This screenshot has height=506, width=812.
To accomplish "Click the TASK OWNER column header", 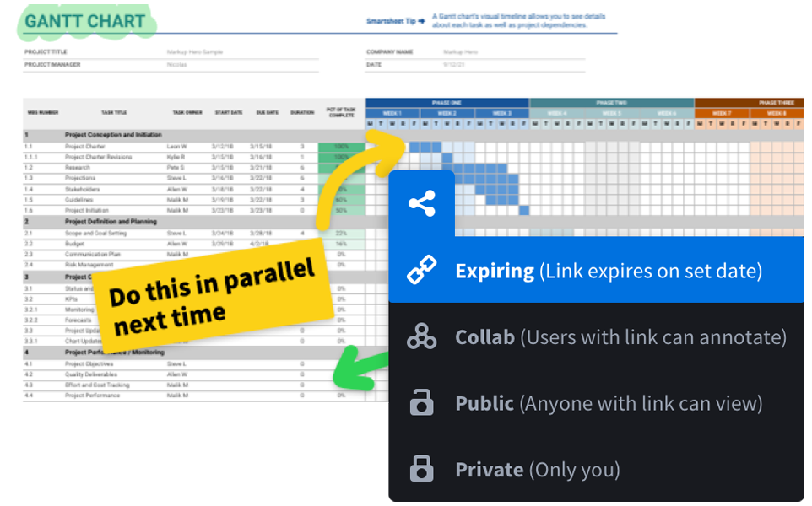I will [x=187, y=112].
